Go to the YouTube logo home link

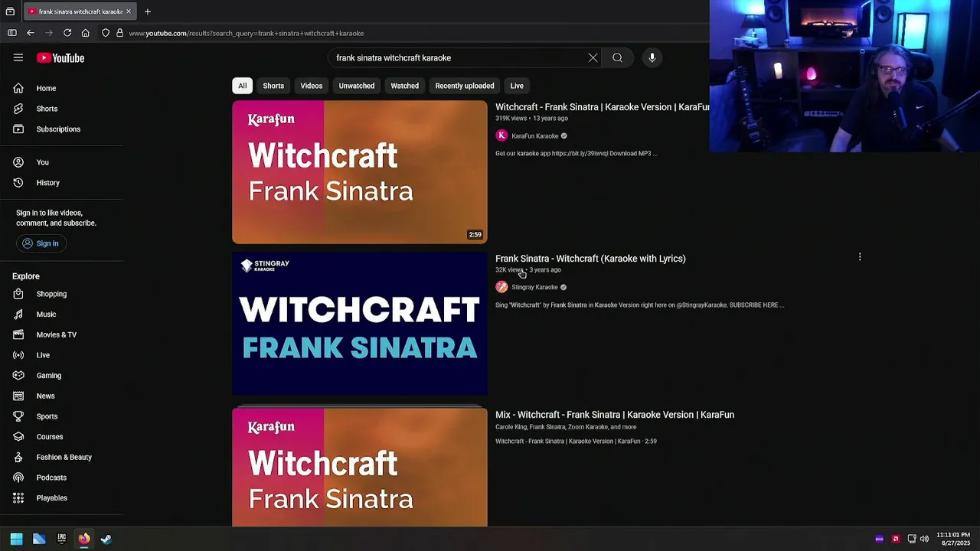click(60, 58)
